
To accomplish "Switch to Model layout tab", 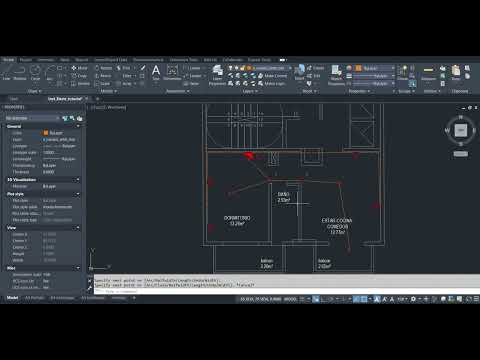I will (12, 298).
